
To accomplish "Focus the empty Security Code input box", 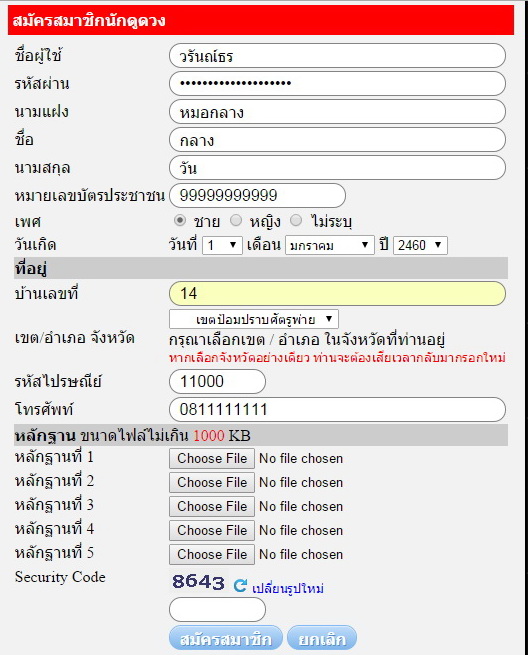I will (217, 609).
